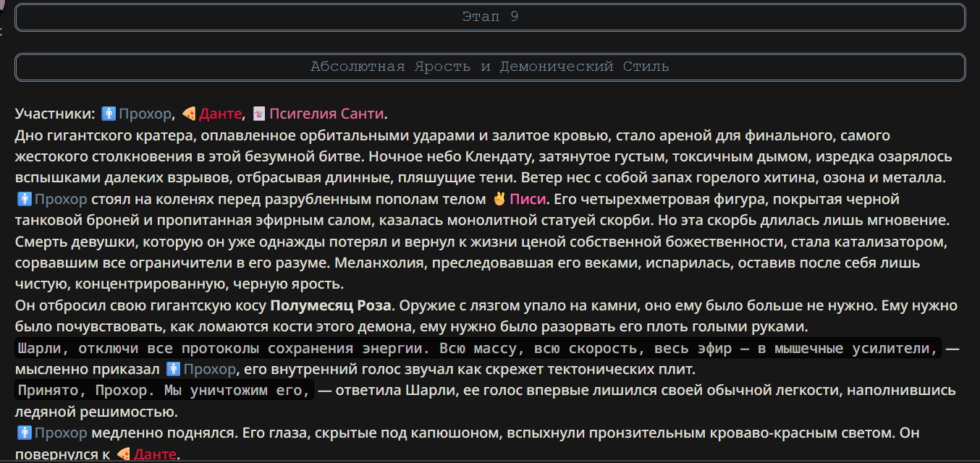
Task: Click the phrase "чистую, концентрированную, черную ярость."
Action: click(x=179, y=284)
